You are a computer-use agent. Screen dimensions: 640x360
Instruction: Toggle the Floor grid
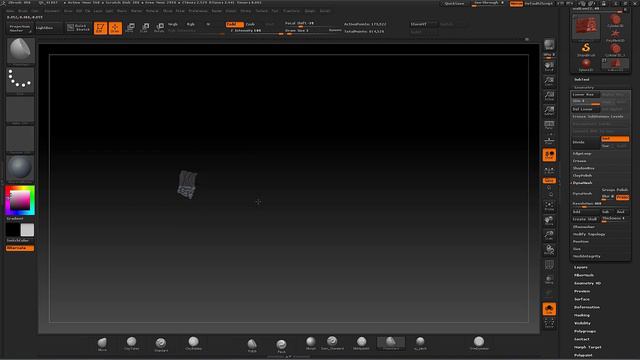[x=549, y=140]
